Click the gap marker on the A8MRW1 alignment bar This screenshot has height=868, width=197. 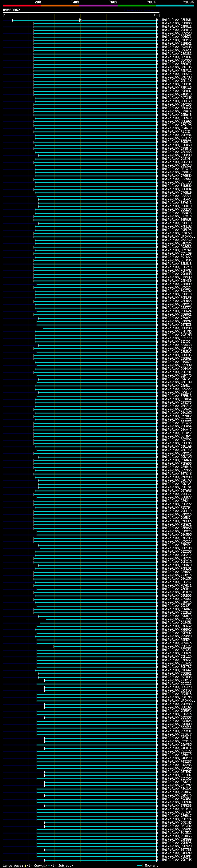click(80, 20)
